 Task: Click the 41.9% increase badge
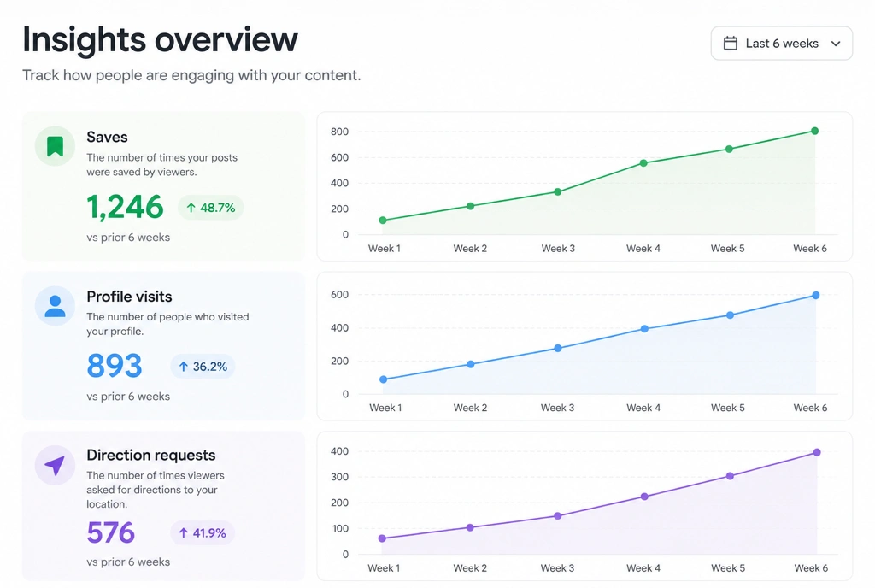tap(203, 532)
